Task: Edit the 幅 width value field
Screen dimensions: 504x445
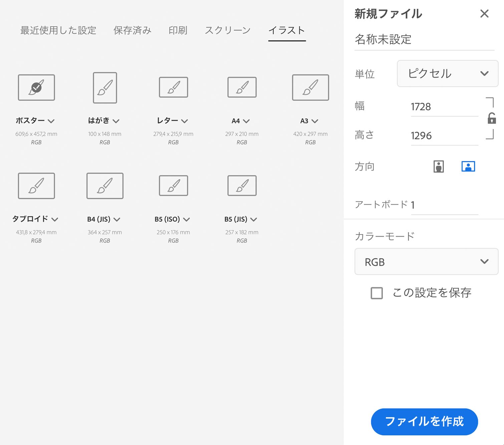Action: (x=444, y=106)
